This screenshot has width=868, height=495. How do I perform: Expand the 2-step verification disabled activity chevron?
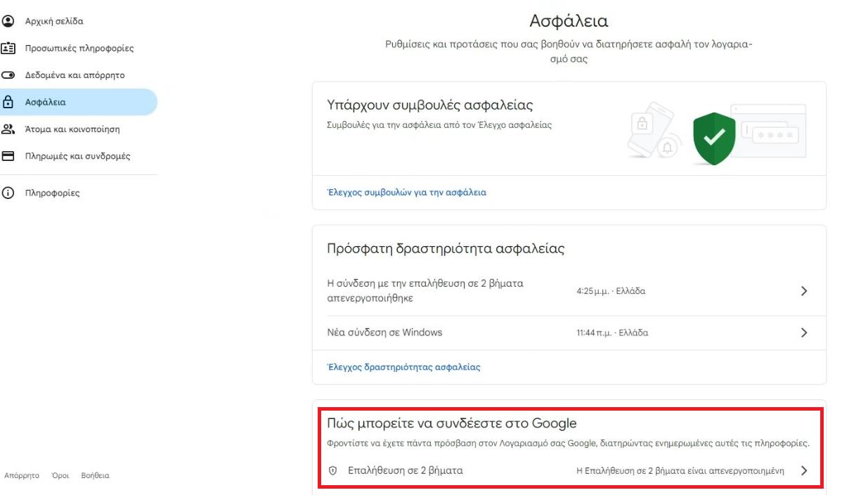804,291
